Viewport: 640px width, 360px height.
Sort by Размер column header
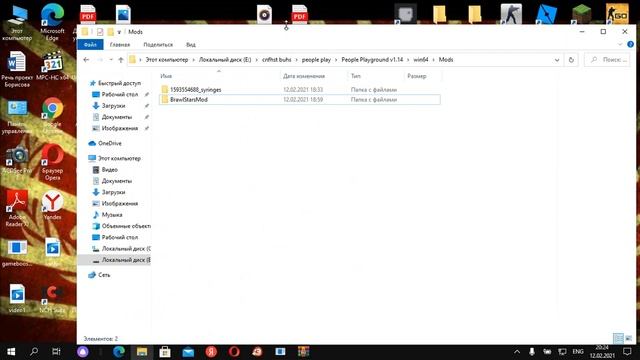pyautogui.click(x=416, y=76)
